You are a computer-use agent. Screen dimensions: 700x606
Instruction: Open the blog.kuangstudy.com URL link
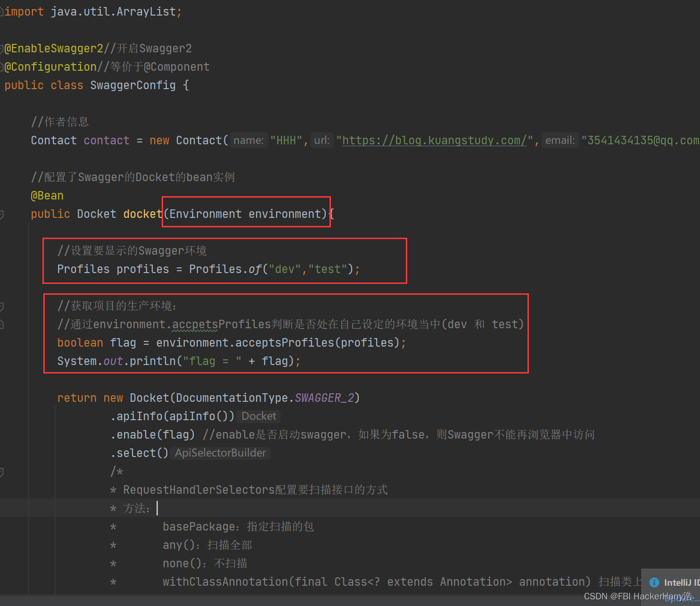[x=434, y=141]
